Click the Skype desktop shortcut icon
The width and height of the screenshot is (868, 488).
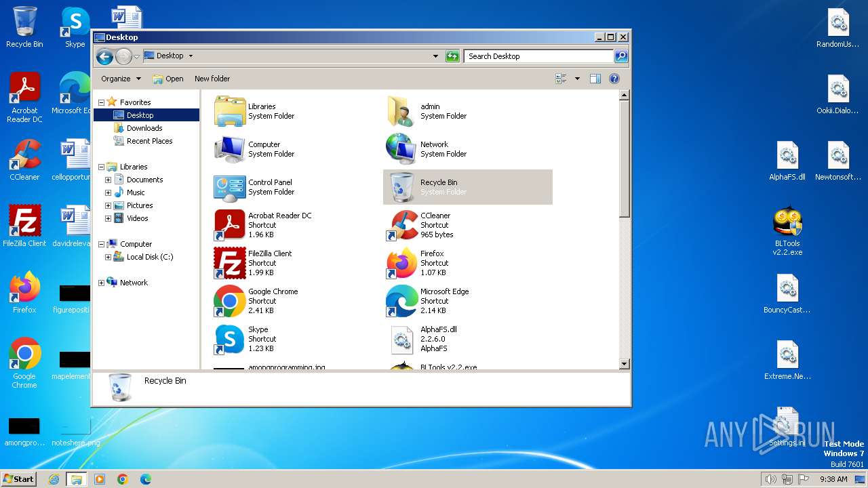point(75,28)
